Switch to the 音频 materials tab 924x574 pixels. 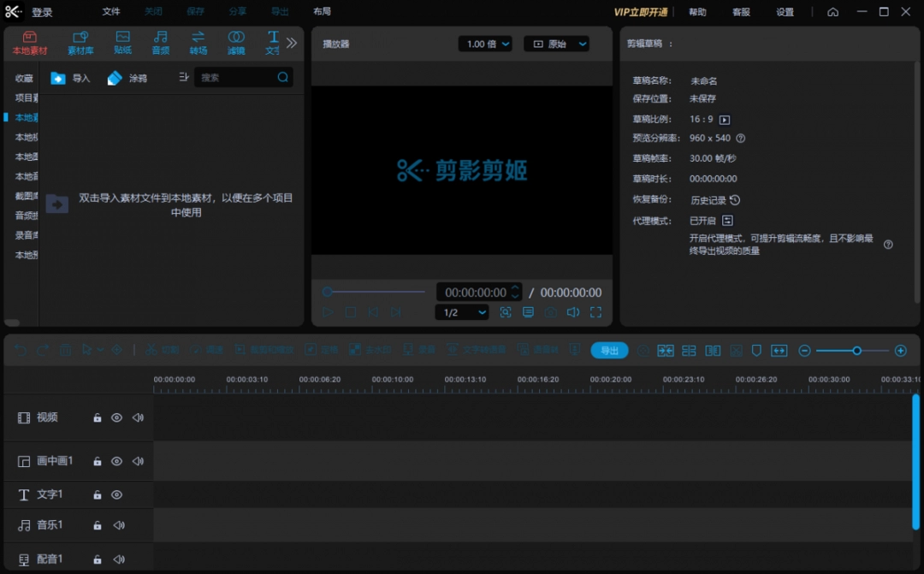click(160, 41)
